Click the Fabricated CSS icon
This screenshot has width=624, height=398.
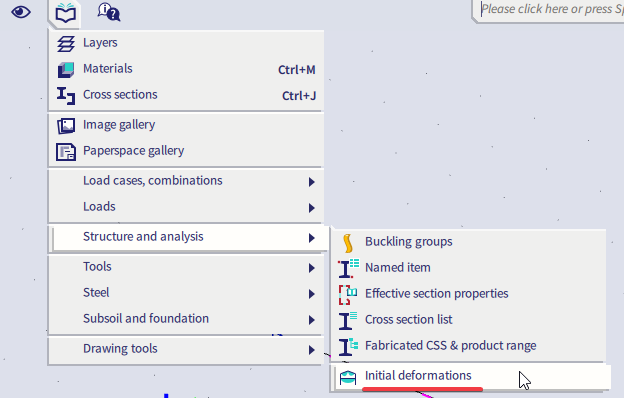[x=348, y=347]
